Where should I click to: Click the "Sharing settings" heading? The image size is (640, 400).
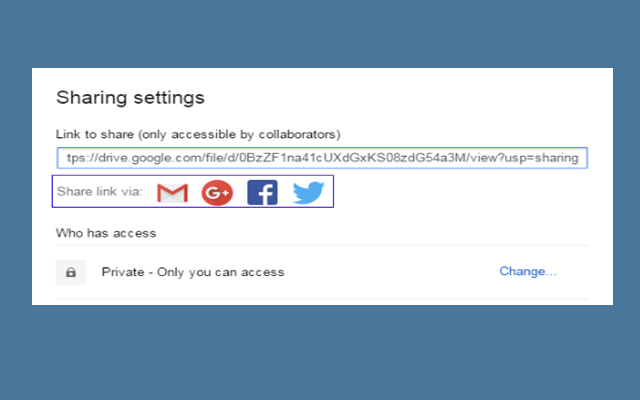(x=130, y=98)
